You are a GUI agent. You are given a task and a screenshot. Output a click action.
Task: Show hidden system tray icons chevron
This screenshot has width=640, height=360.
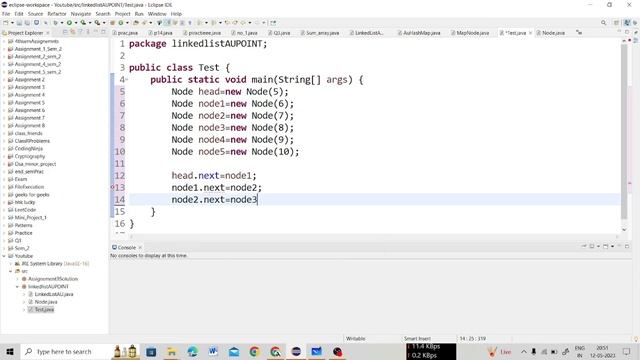pos(524,351)
